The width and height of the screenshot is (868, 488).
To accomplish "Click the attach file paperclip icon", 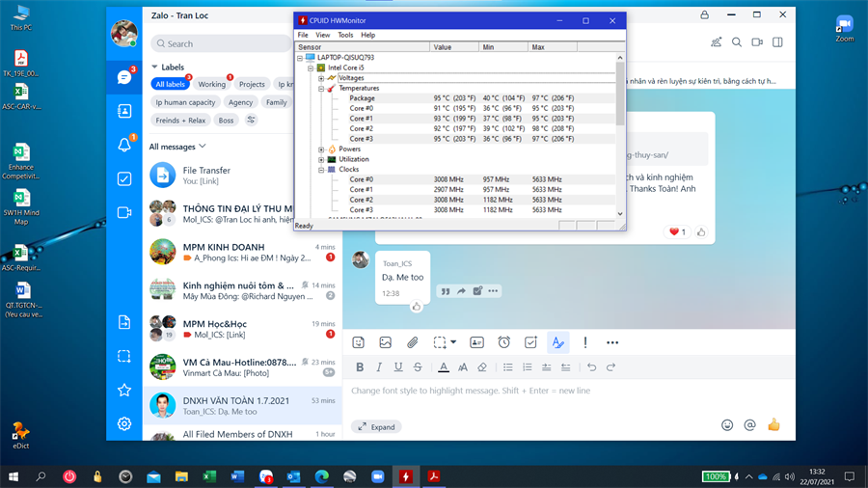I will point(412,342).
